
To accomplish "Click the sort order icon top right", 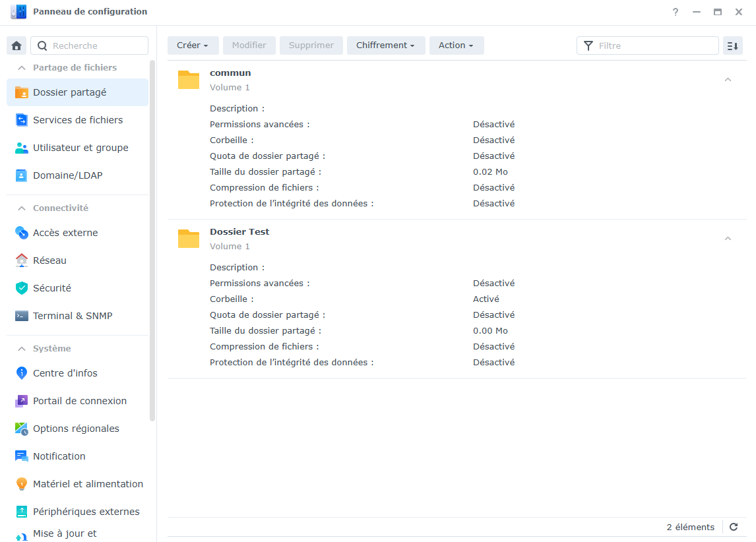I will click(x=732, y=45).
